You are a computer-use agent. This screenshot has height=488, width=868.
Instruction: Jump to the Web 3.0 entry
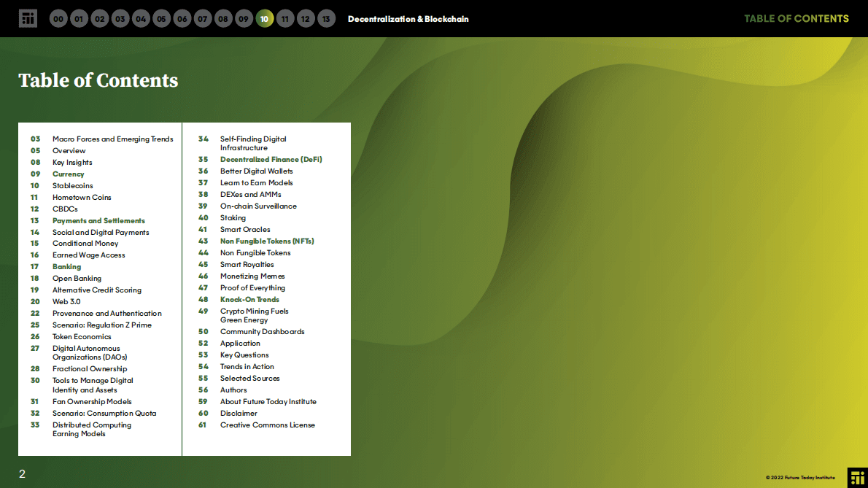66,302
